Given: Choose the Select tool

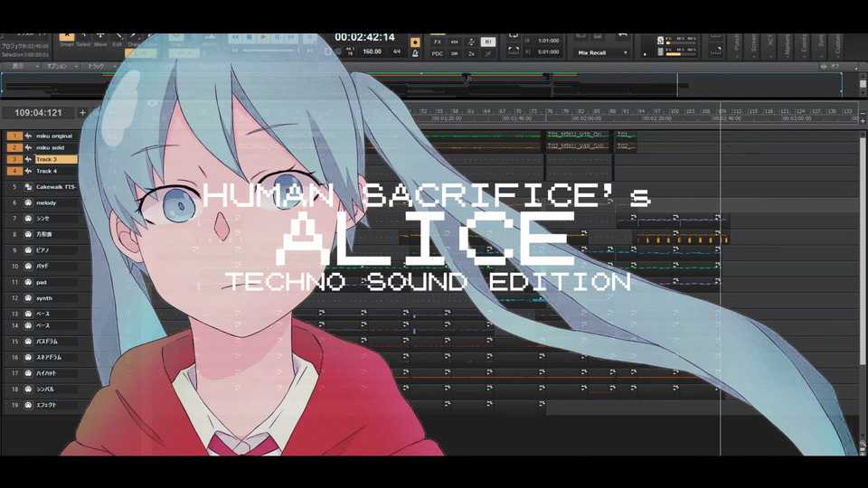Looking at the screenshot, I should pyautogui.click(x=83, y=39).
